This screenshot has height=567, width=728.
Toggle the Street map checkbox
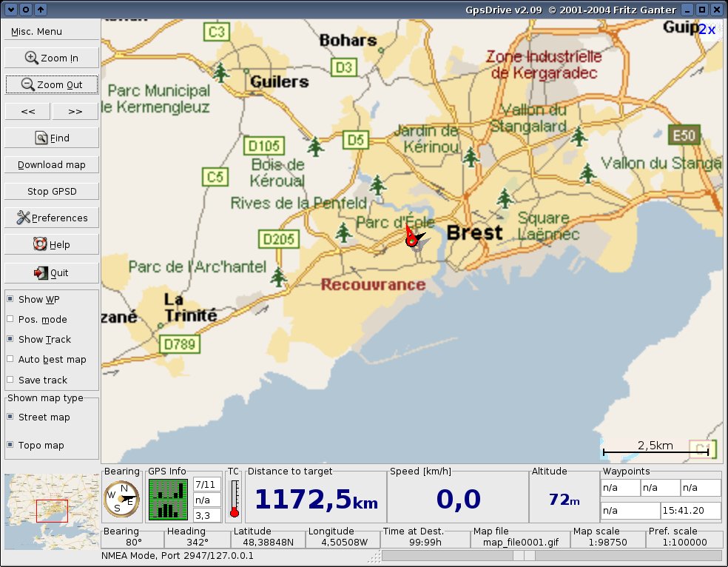[x=10, y=417]
